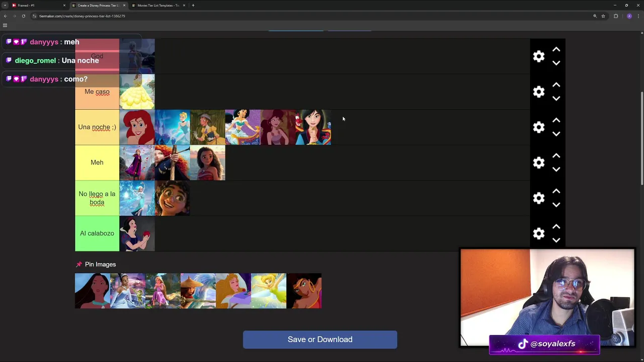
Task: Move the Al calabozo row up
Action: tap(556, 227)
